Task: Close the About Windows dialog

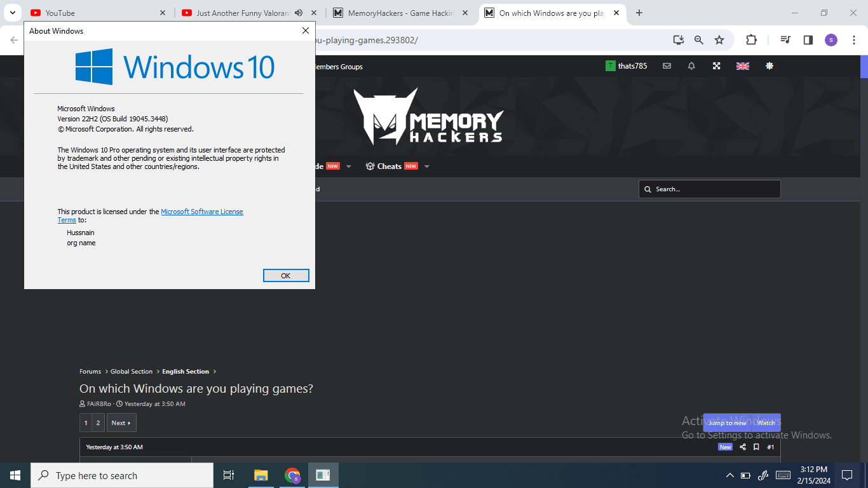Action: coord(306,30)
